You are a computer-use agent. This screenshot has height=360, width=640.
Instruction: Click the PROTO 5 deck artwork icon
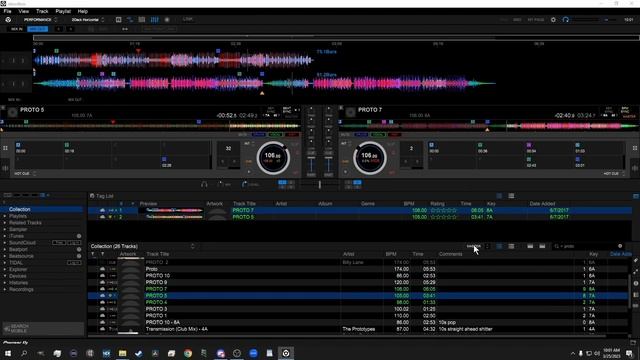click(x=13, y=113)
